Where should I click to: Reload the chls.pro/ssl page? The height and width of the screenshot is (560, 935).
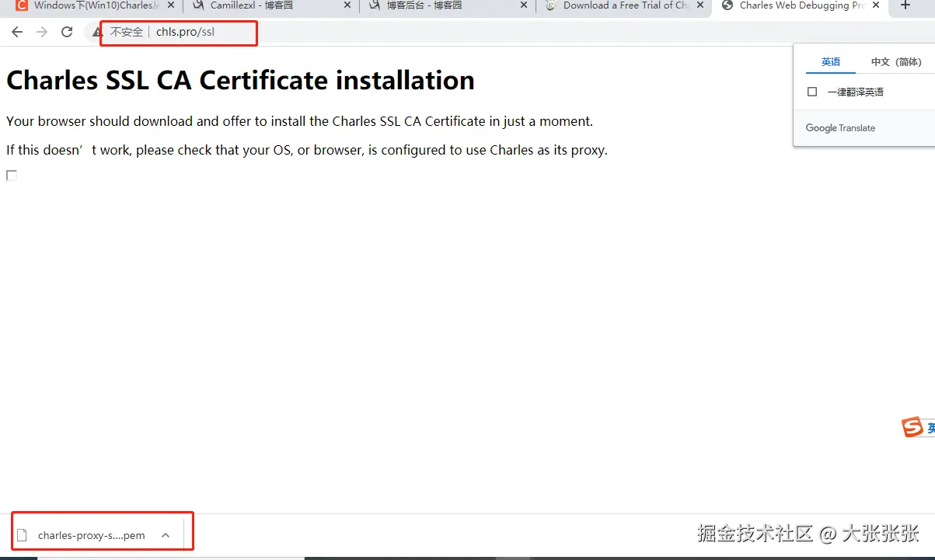67,32
